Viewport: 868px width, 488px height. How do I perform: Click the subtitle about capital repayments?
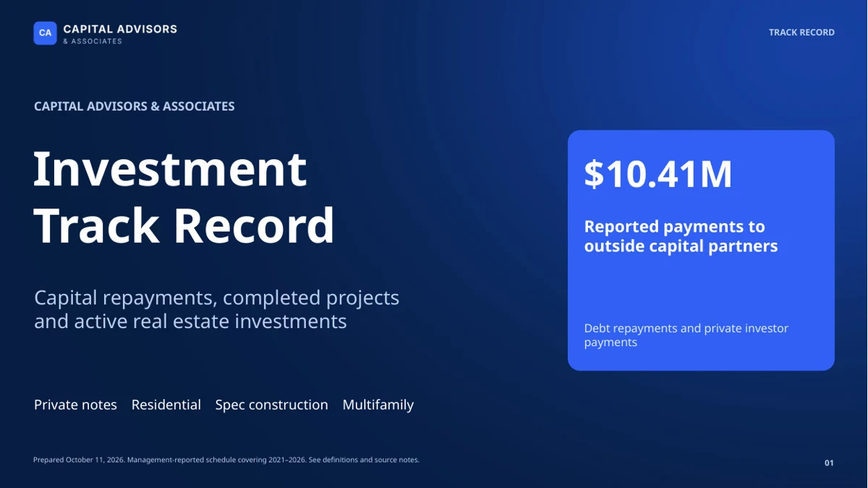pyautogui.click(x=216, y=309)
